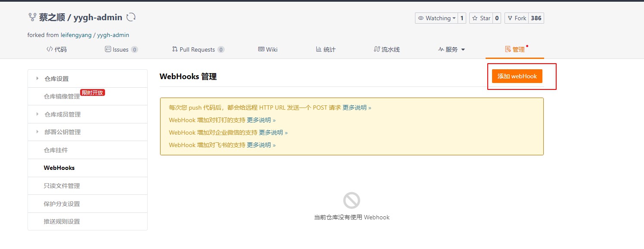Click the sync refresh icon after yygh-admin
644x249 pixels.
click(x=131, y=17)
